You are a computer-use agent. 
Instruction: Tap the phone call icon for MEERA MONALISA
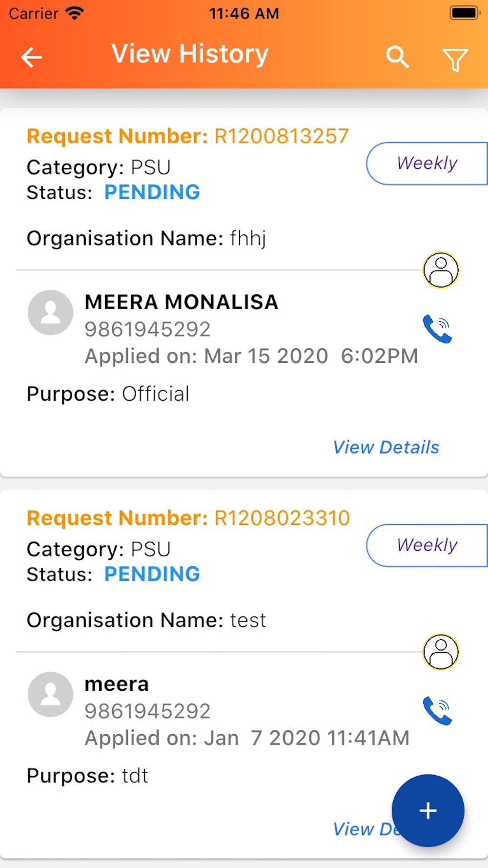(437, 329)
